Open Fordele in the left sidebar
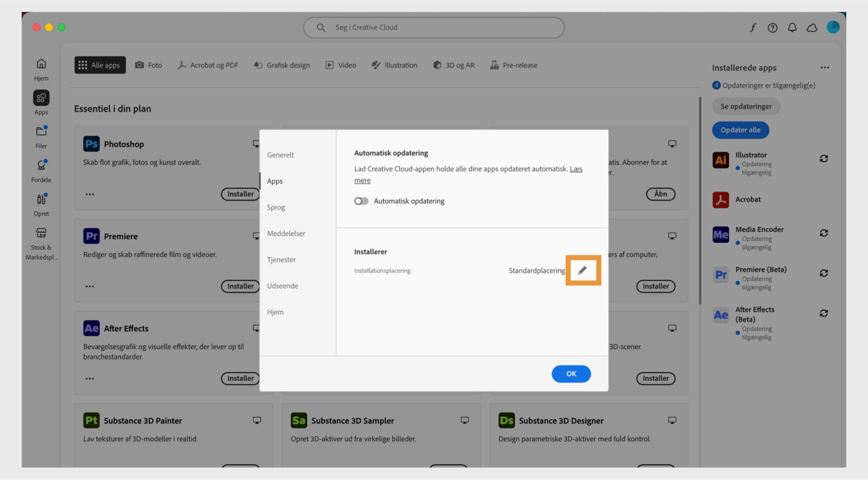This screenshot has height=480, width=868. click(41, 171)
